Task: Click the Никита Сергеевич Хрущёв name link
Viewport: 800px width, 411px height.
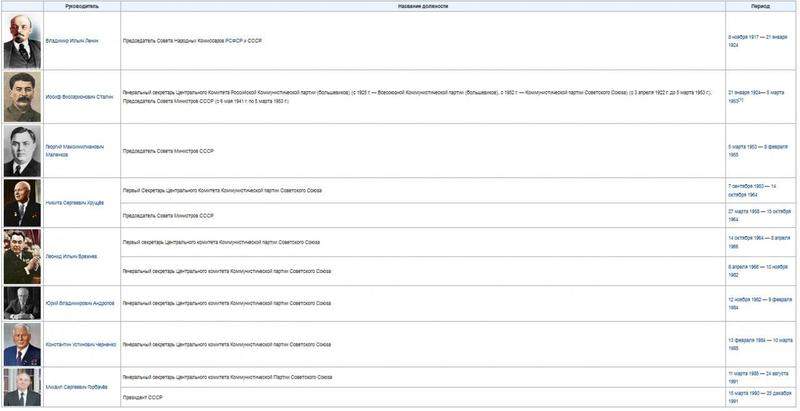Action: coord(74,203)
